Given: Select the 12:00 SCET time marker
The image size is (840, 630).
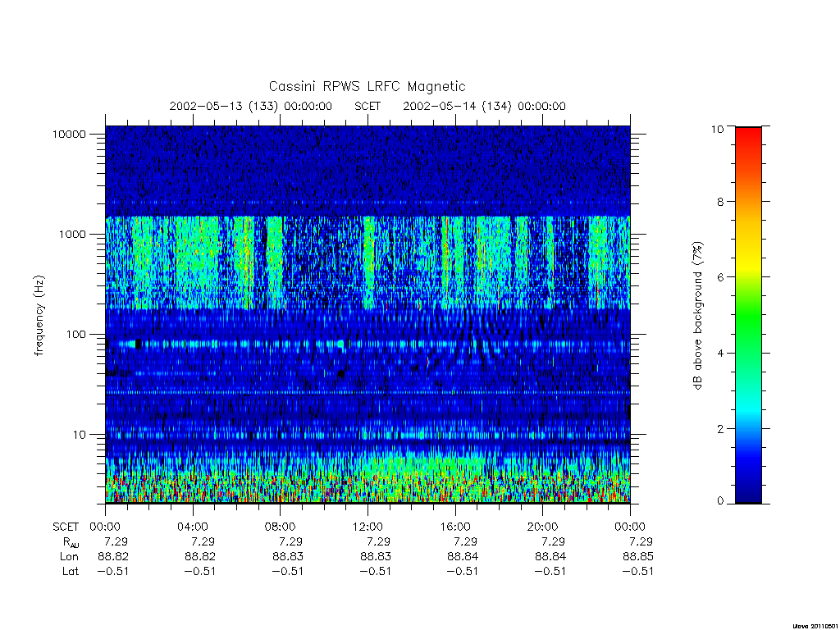Looking at the screenshot, I should (367, 527).
